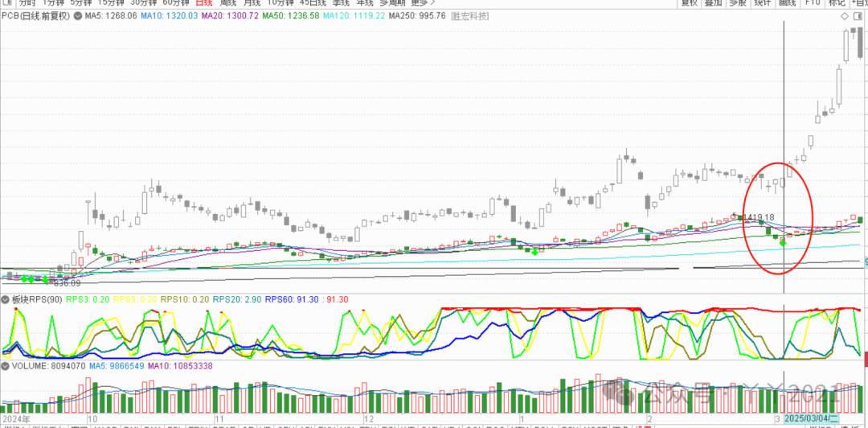
Task: Toggle the side panel icon at chart top-right
Action: (859, 16)
